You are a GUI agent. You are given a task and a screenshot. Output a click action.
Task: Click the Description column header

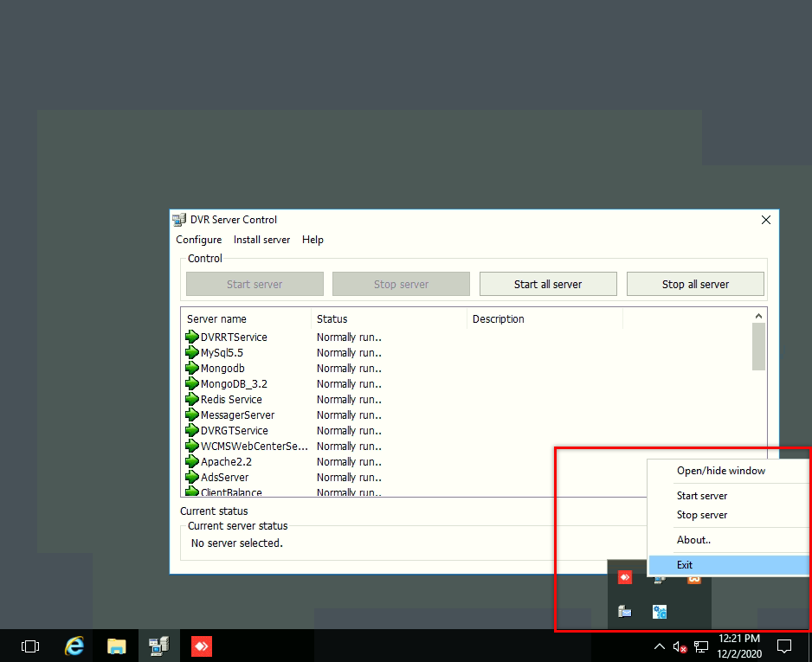(545, 318)
